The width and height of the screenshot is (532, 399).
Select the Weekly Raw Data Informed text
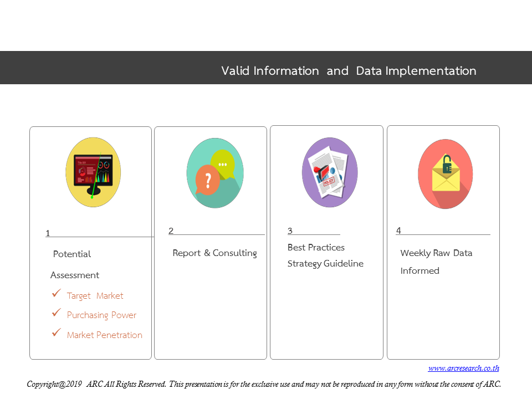pos(436,262)
